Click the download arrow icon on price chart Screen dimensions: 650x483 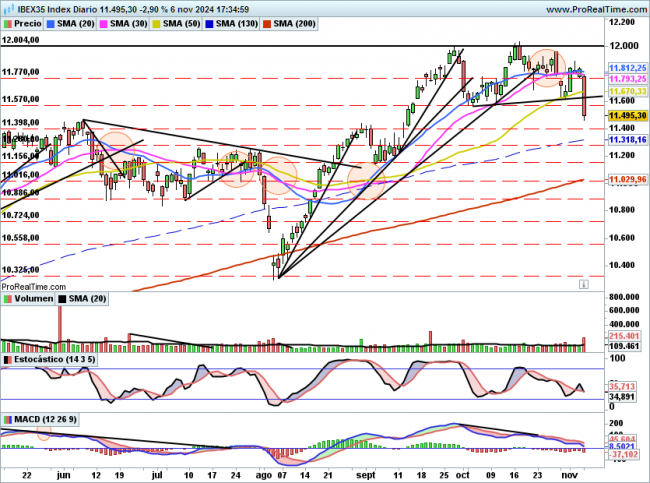click(583, 284)
